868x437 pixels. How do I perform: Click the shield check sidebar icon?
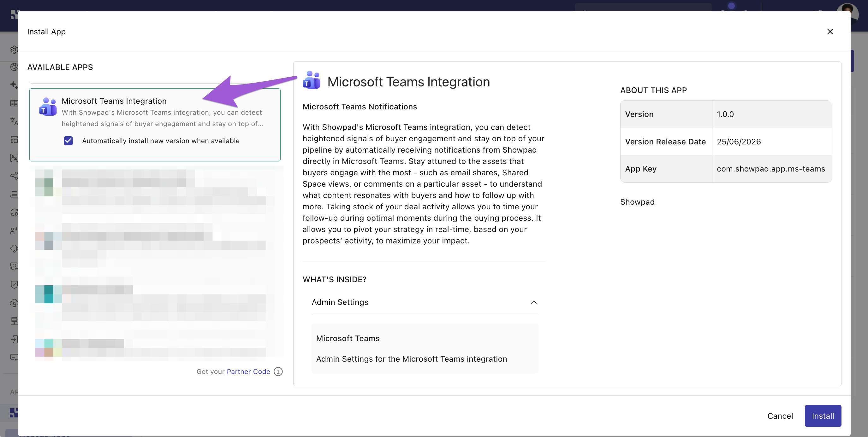point(14,284)
